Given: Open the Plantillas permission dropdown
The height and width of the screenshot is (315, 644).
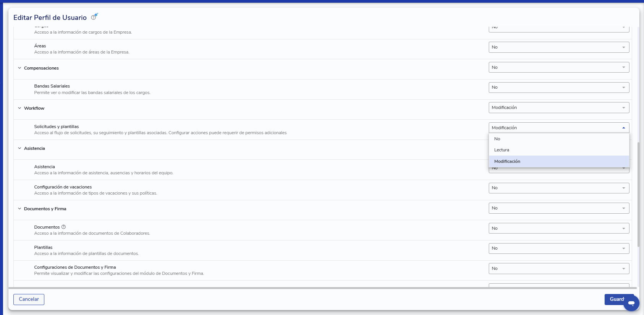Looking at the screenshot, I should coord(559,248).
